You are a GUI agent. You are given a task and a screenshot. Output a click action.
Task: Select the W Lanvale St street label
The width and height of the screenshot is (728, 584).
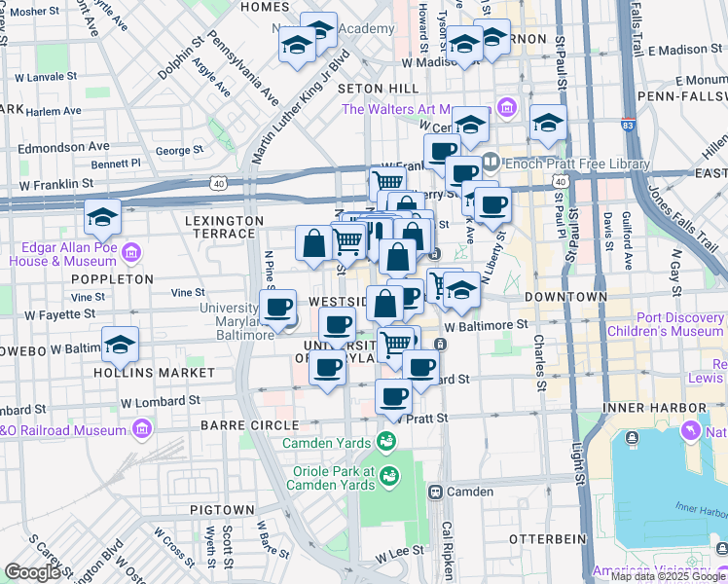coord(46,77)
